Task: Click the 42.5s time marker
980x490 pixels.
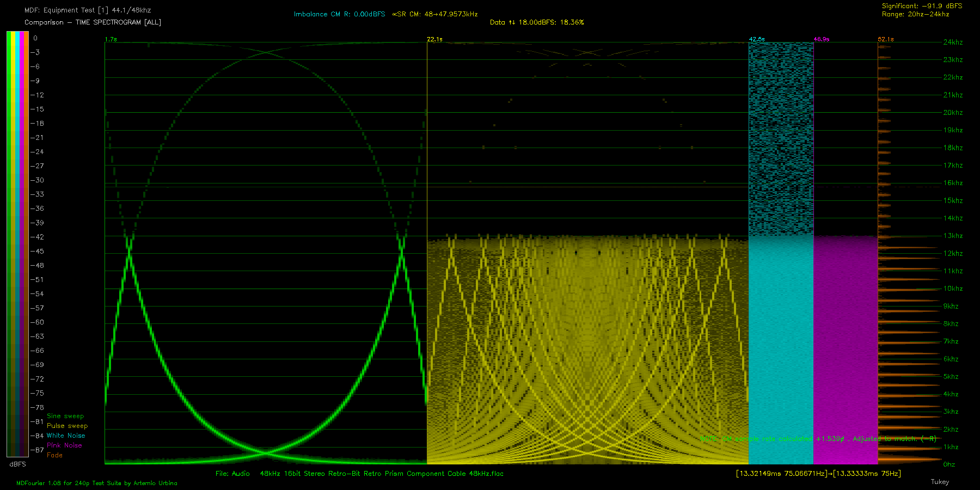Action: click(x=756, y=39)
